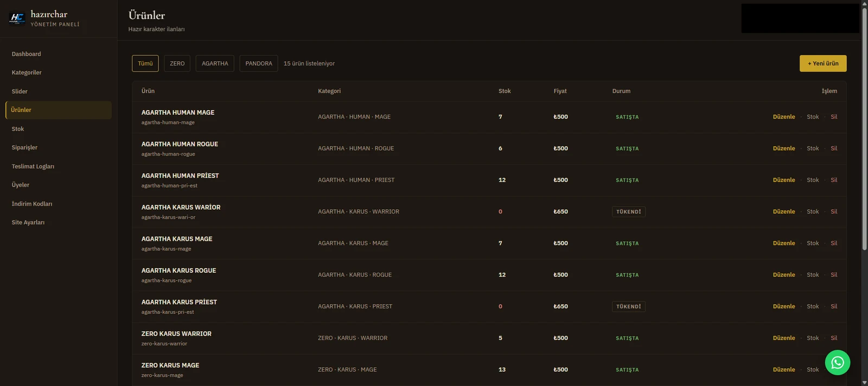Click Düzenle for AGARTHA KARUS ROGUE
Screen dimensions: 868x386
point(784,275)
